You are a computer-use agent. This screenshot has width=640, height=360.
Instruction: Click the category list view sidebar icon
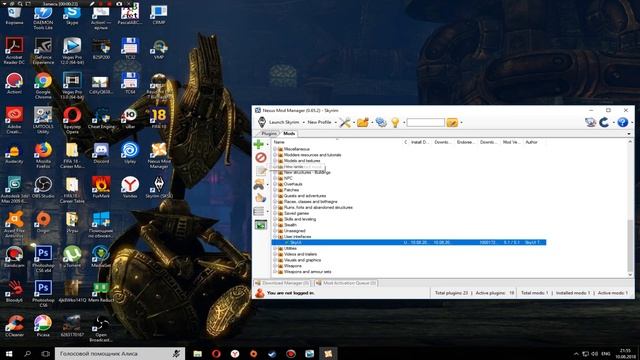[x=259, y=211]
